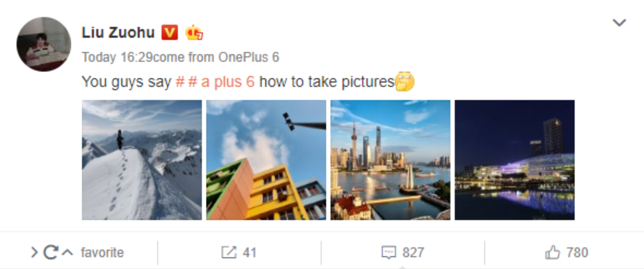Screen dimensions: 644x269
Task: Like the post with thumbs-up icon
Action: tap(552, 252)
